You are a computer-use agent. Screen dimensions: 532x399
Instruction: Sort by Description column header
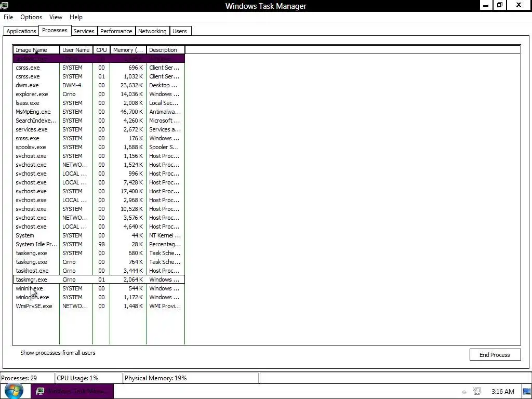coord(166,50)
